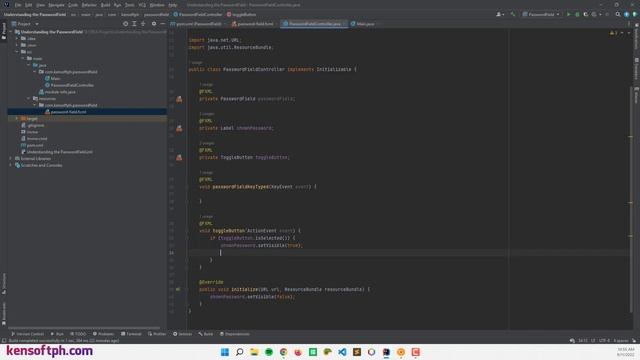Click FXML gutter icon beside toggleButton
Screen dimensions: 640x360
pos(179,157)
